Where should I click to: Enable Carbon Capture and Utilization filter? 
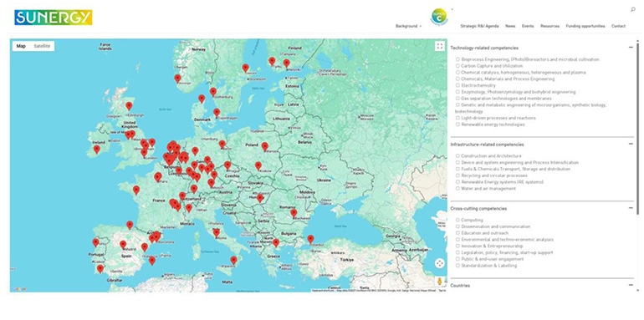457,66
